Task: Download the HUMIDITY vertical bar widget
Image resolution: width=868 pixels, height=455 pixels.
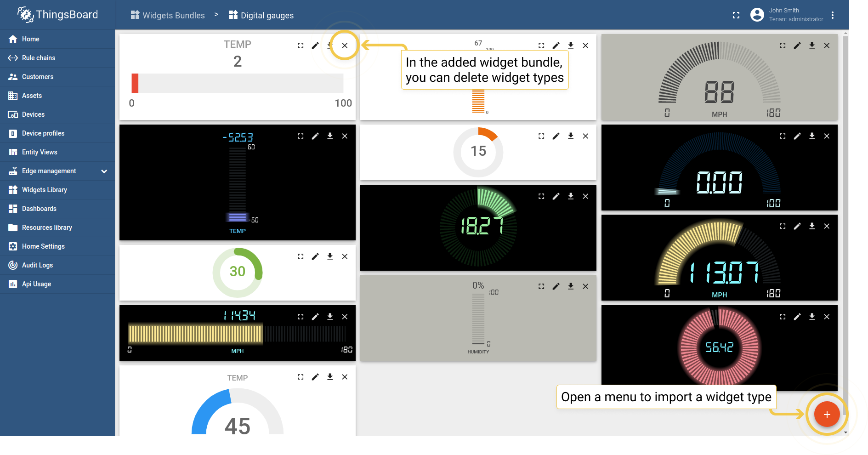Action: (x=571, y=286)
